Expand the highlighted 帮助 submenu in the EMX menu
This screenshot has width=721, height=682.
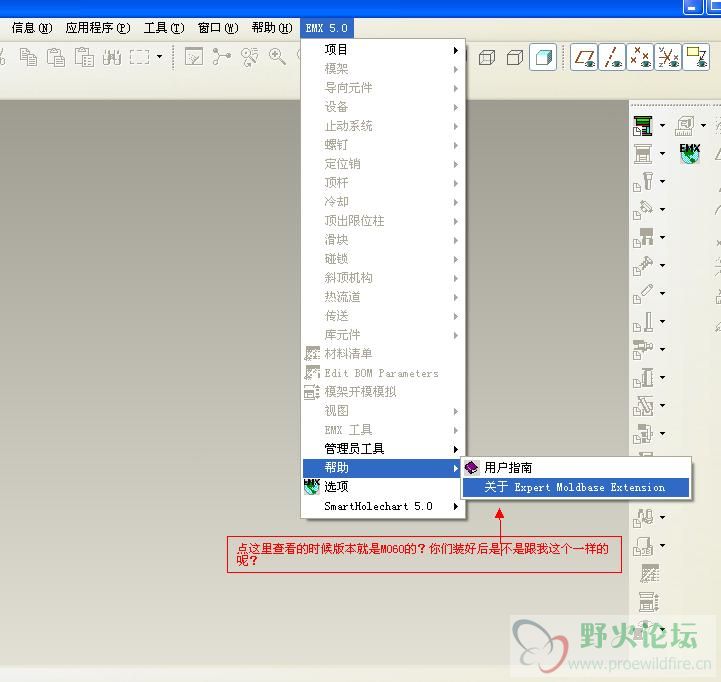[x=383, y=468]
